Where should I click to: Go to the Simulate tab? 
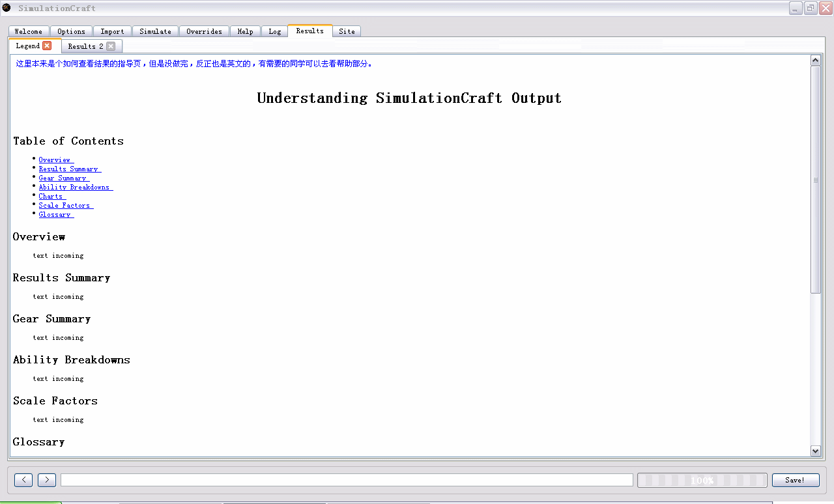pos(155,31)
